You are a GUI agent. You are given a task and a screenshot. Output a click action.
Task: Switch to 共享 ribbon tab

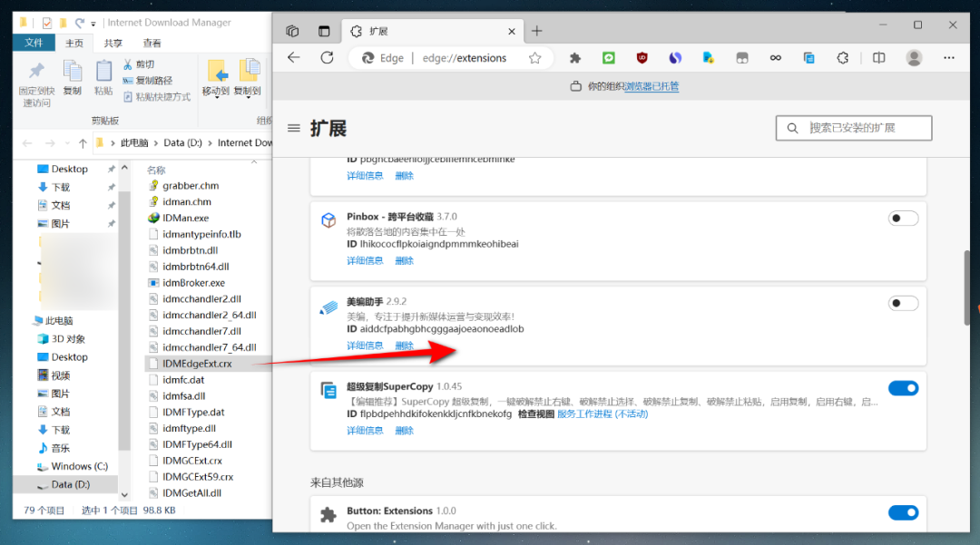coord(113,44)
